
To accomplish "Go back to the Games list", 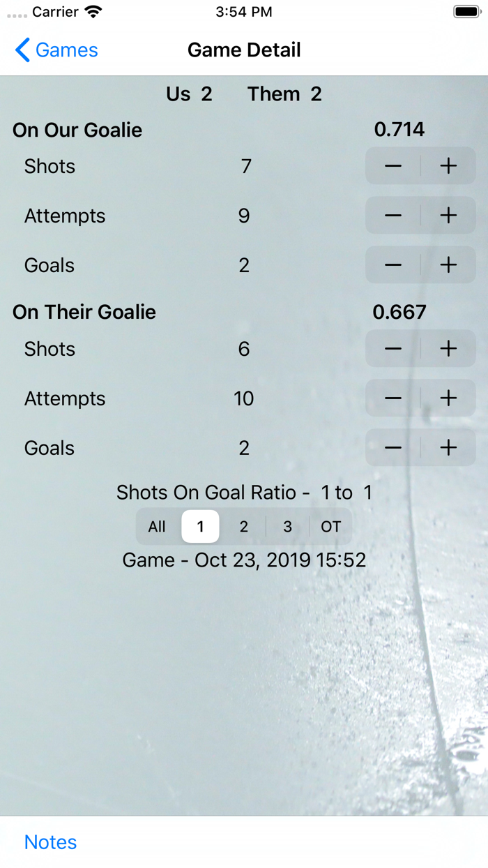I will (x=54, y=50).
